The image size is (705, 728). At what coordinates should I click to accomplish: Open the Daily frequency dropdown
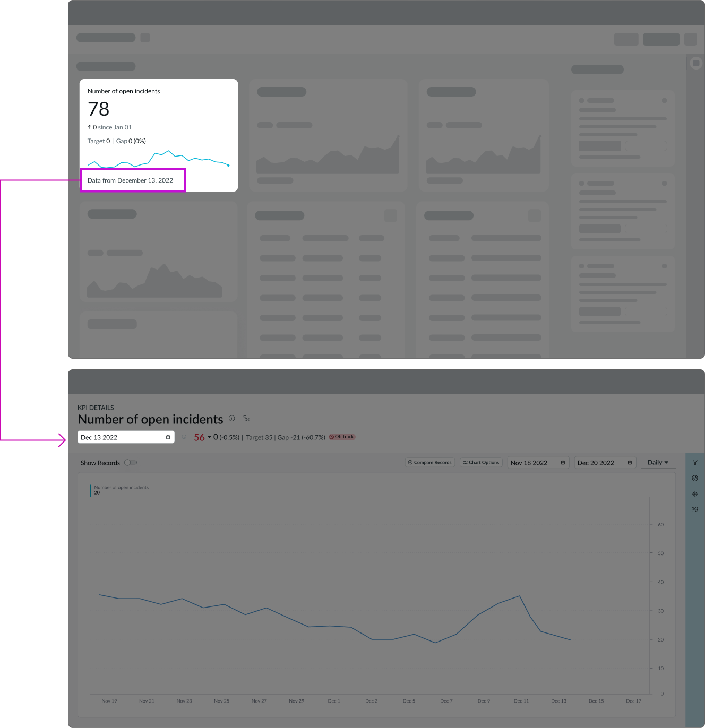[658, 462]
